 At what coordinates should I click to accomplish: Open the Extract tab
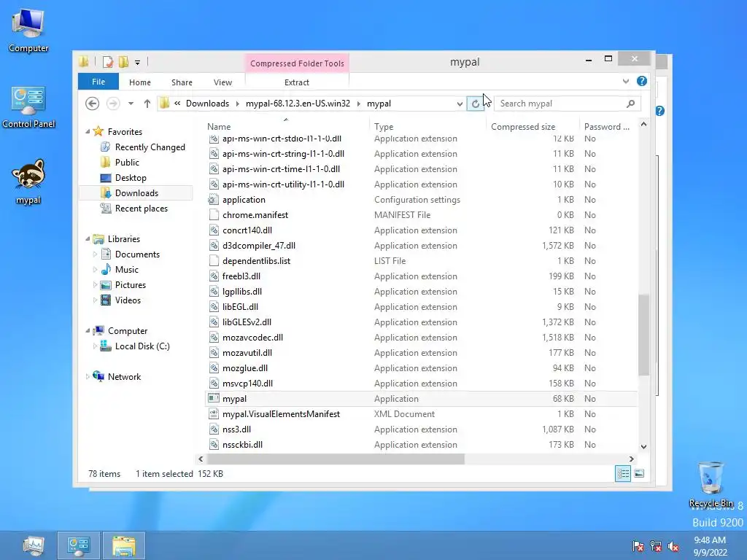pos(297,82)
